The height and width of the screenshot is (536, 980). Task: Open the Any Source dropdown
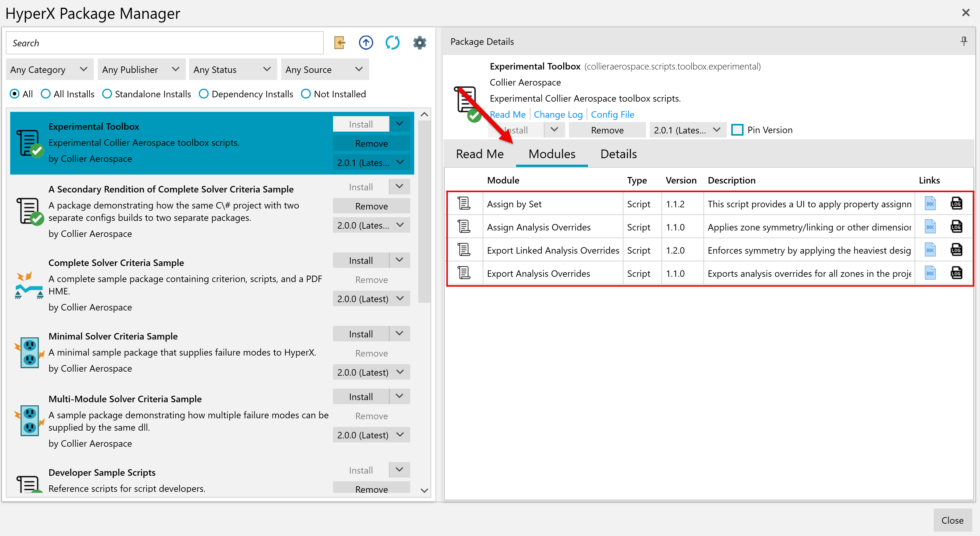pos(325,69)
